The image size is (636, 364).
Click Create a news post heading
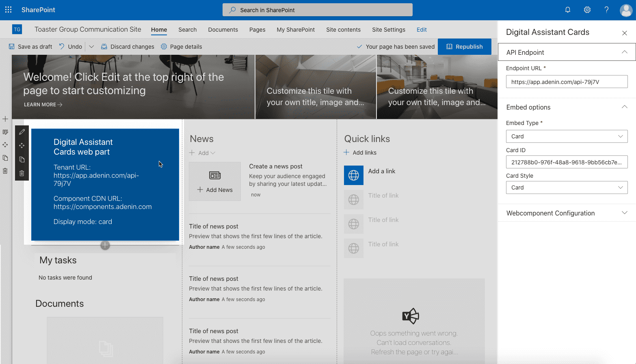tap(276, 166)
